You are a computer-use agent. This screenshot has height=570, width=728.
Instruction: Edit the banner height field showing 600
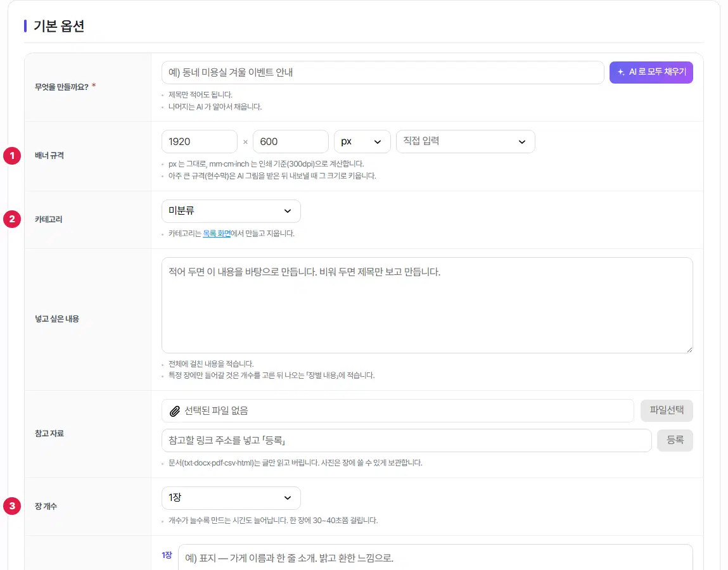pyautogui.click(x=291, y=142)
